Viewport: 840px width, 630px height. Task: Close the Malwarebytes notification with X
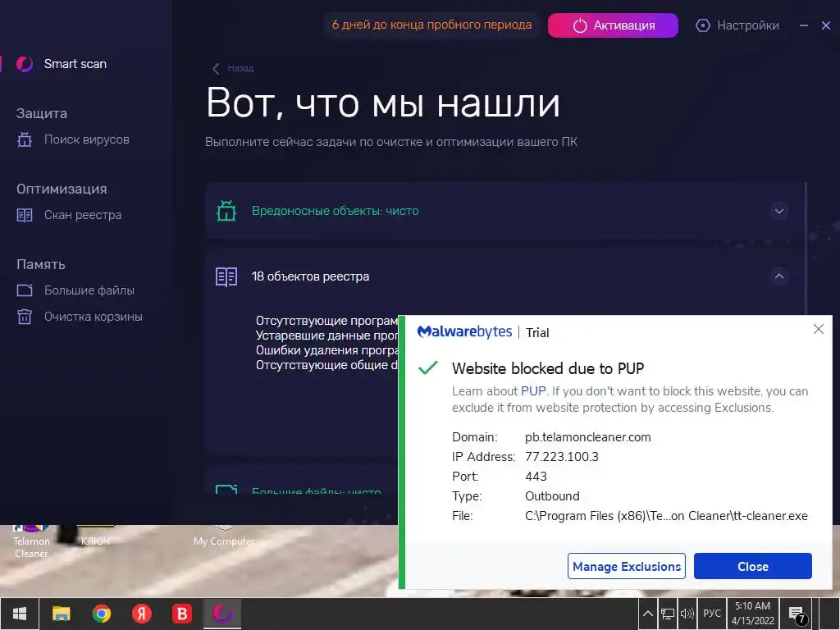tap(819, 329)
